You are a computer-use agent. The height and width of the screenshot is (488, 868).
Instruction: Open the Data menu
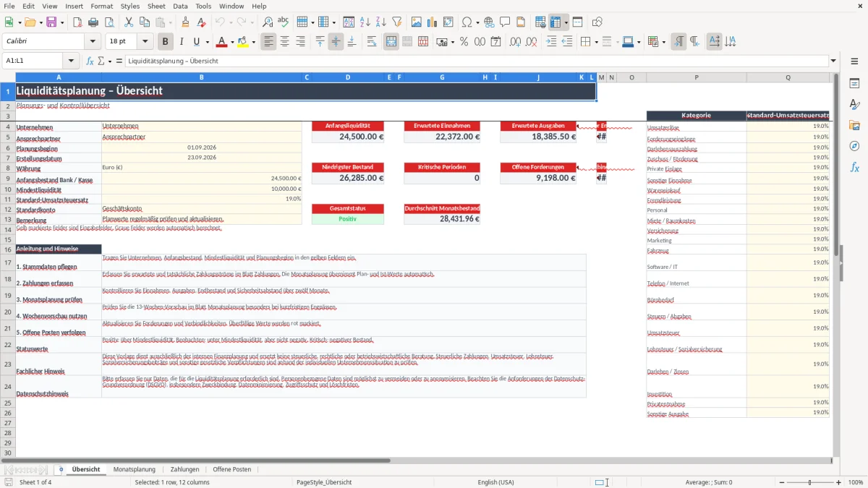tap(180, 6)
